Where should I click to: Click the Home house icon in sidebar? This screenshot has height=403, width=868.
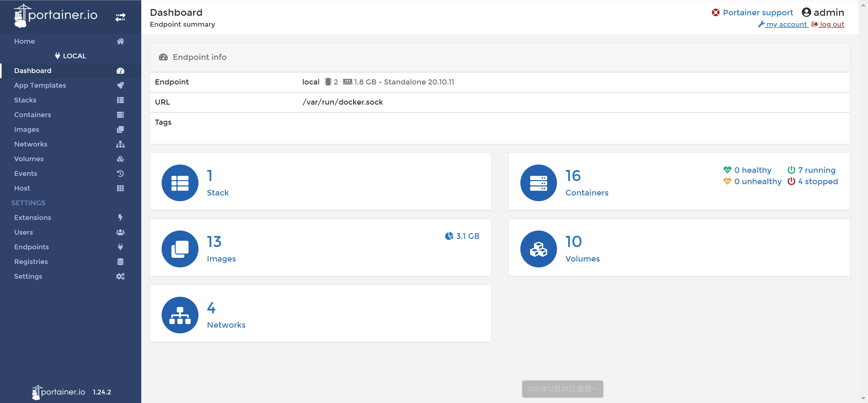click(x=120, y=41)
